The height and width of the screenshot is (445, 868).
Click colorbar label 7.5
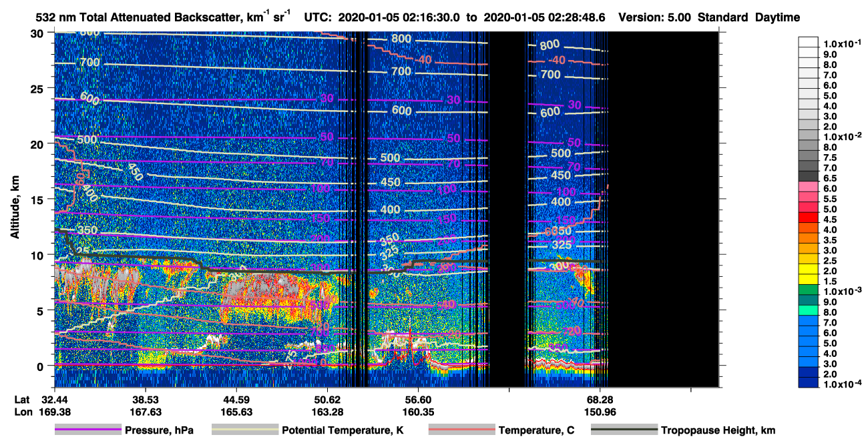(831, 157)
